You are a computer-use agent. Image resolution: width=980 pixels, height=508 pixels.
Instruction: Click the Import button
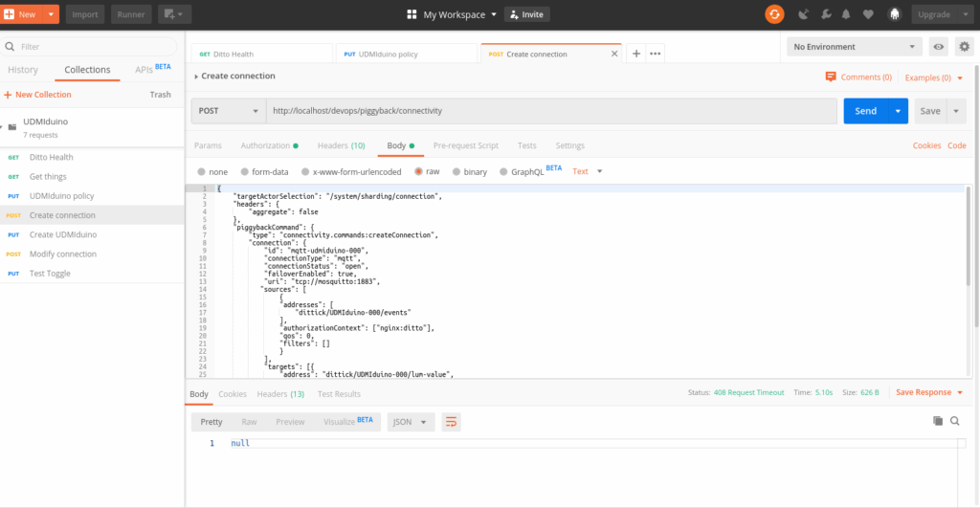click(85, 14)
